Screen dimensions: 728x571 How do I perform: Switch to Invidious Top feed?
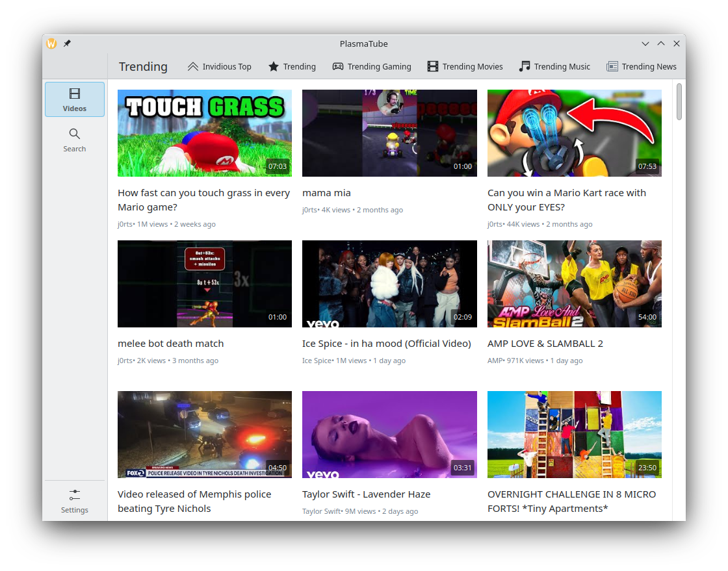pos(220,66)
